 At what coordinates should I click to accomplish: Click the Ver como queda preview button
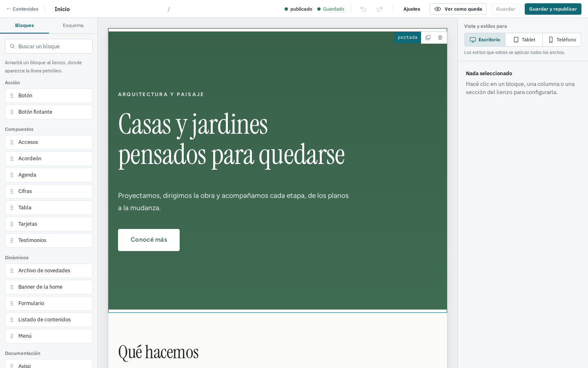(x=458, y=9)
